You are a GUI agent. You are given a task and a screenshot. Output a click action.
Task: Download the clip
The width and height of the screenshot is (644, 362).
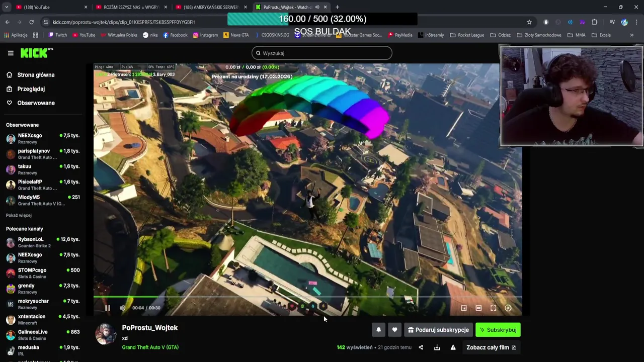click(x=437, y=347)
